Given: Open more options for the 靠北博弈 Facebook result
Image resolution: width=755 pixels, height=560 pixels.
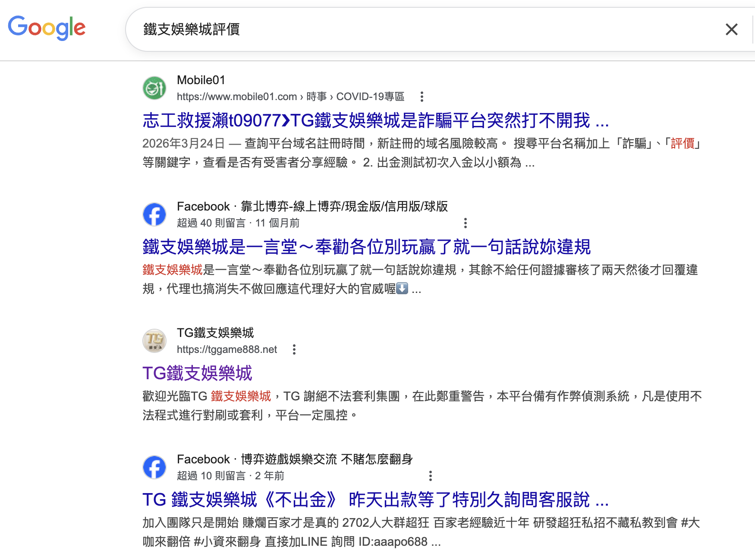Looking at the screenshot, I should (x=465, y=223).
